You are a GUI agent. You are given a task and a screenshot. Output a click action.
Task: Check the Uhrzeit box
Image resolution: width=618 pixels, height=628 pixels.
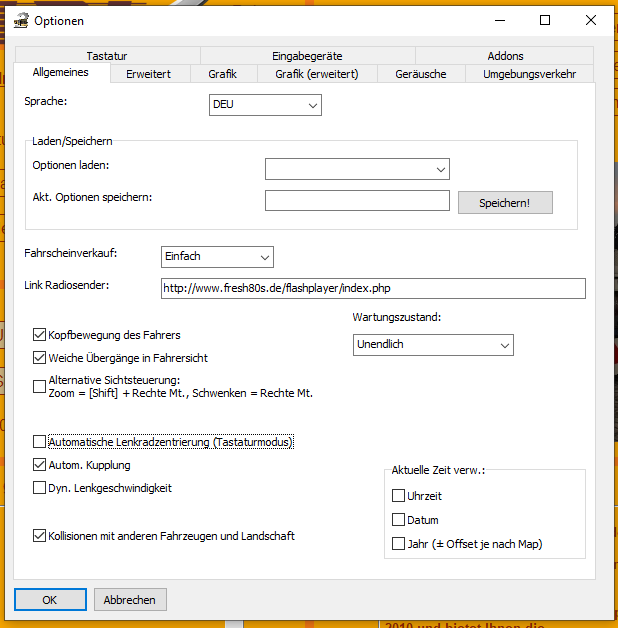tap(398, 496)
